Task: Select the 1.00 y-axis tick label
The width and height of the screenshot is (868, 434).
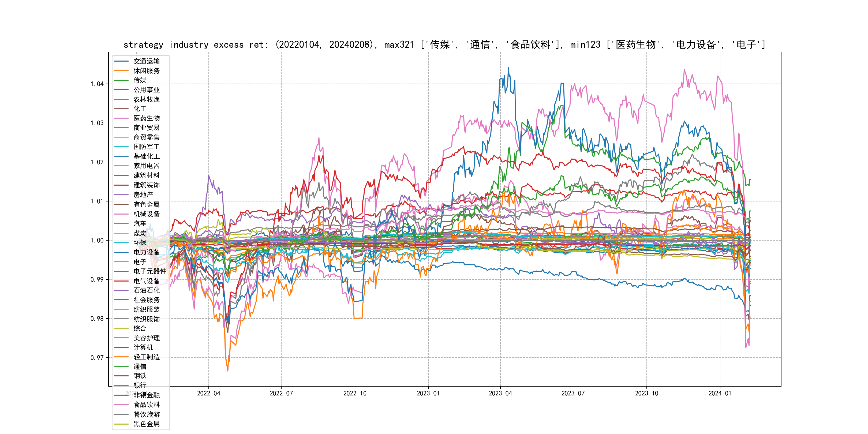Action: [97, 241]
